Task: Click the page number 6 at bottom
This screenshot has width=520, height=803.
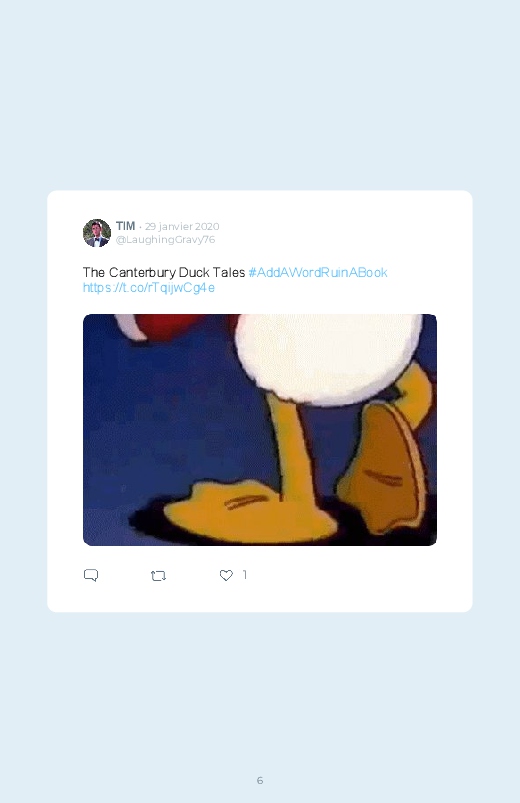Action: coord(260,780)
